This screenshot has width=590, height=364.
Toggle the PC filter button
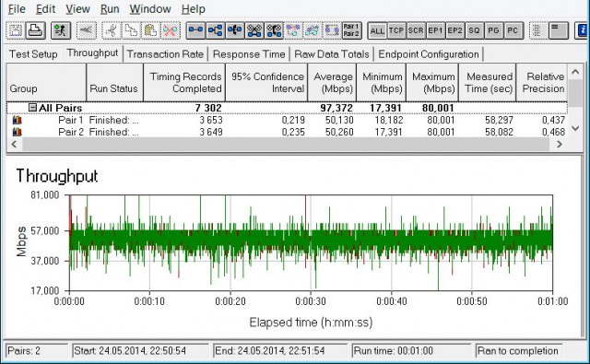click(513, 30)
